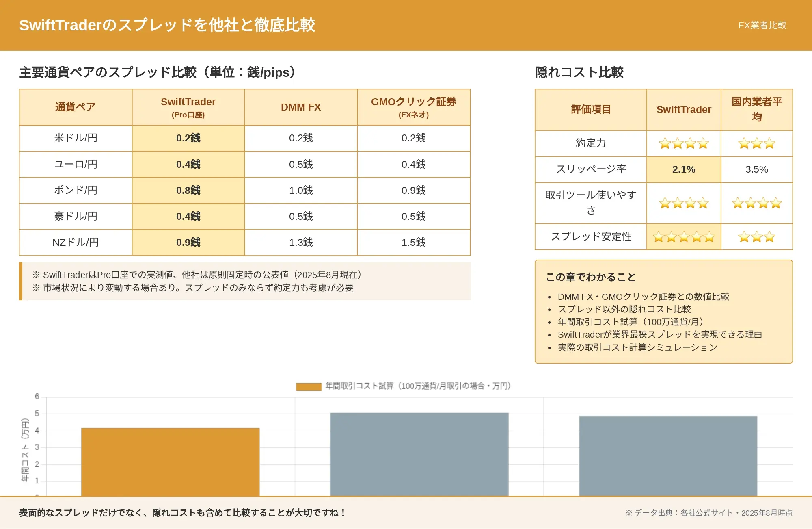
Task: Click the y-axis label 年間コスト（万円）
Action: coord(25,450)
